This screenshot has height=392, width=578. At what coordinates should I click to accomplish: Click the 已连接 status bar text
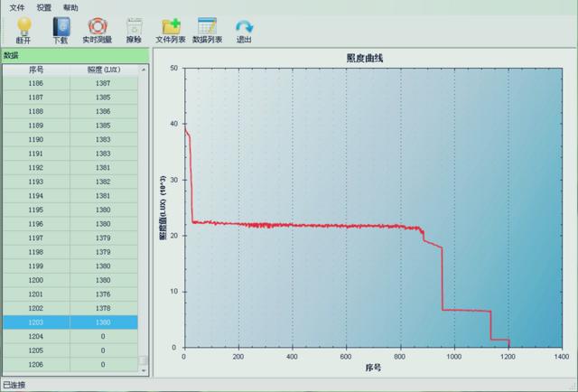[x=14, y=385]
